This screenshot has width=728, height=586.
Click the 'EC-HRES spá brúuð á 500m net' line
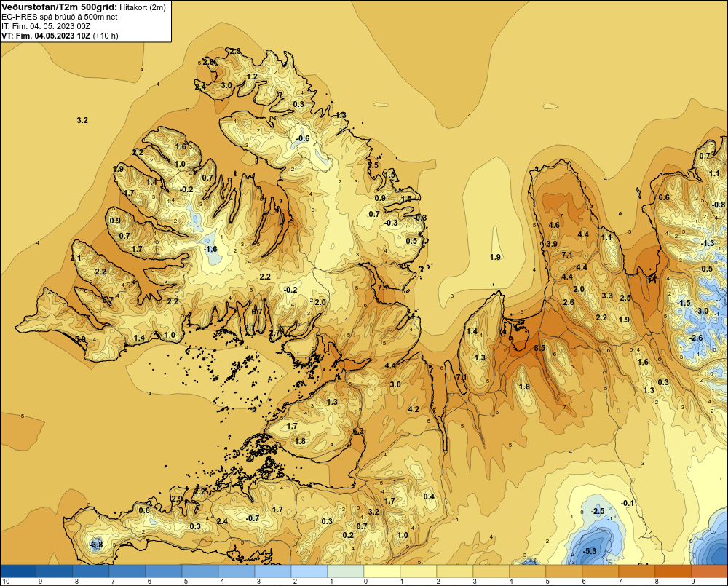click(x=60, y=17)
